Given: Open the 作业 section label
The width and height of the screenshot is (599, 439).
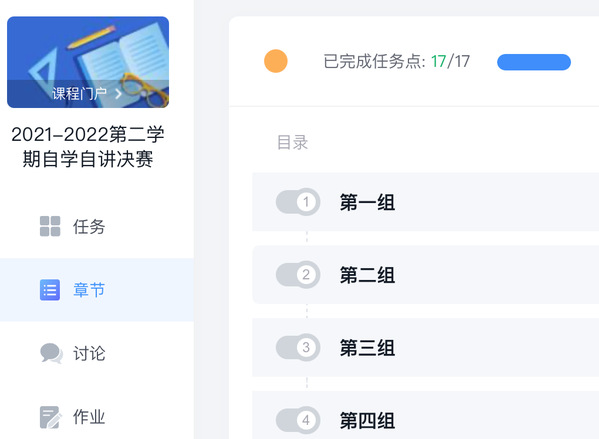Looking at the screenshot, I should click(x=89, y=417).
